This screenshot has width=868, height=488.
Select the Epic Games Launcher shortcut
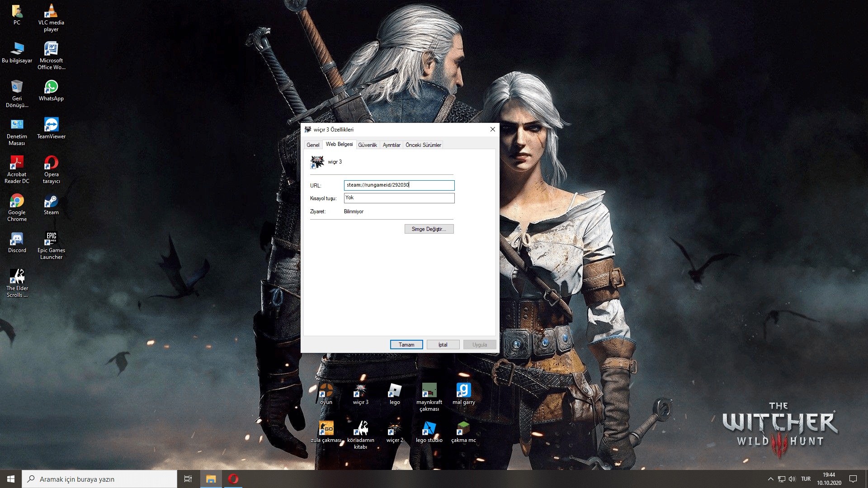(51, 240)
